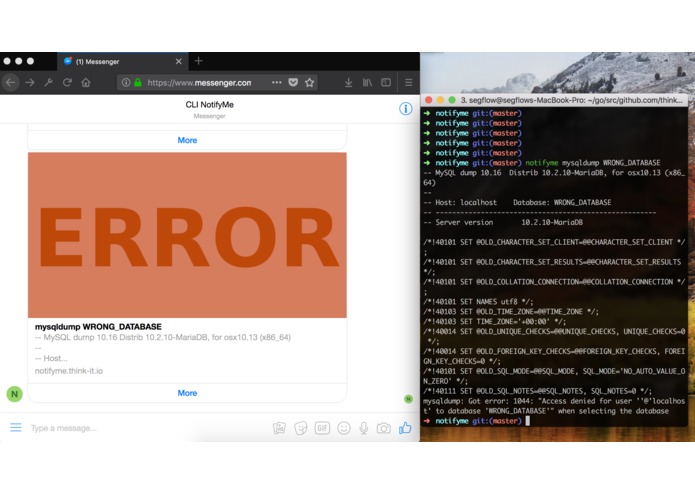Click CLI NotifyMe conversation title
Screen dimensions: 695x494
209,105
